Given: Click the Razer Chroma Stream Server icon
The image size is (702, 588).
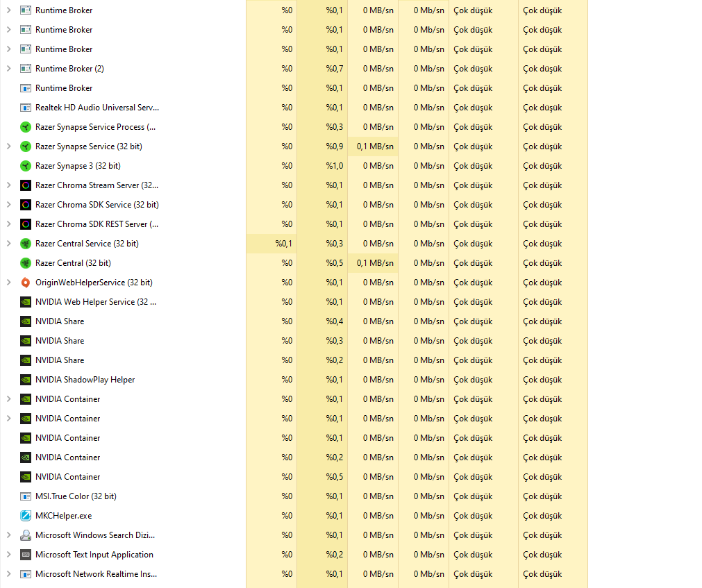Looking at the screenshot, I should (x=26, y=185).
